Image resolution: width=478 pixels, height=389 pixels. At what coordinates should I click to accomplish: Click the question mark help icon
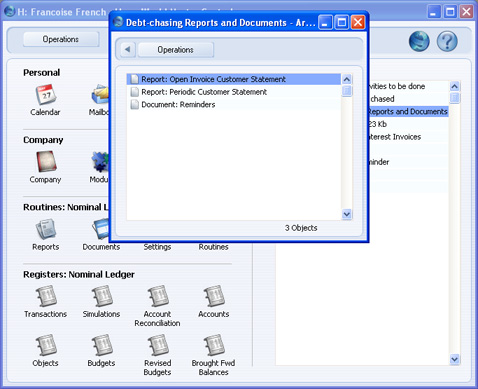coord(447,41)
